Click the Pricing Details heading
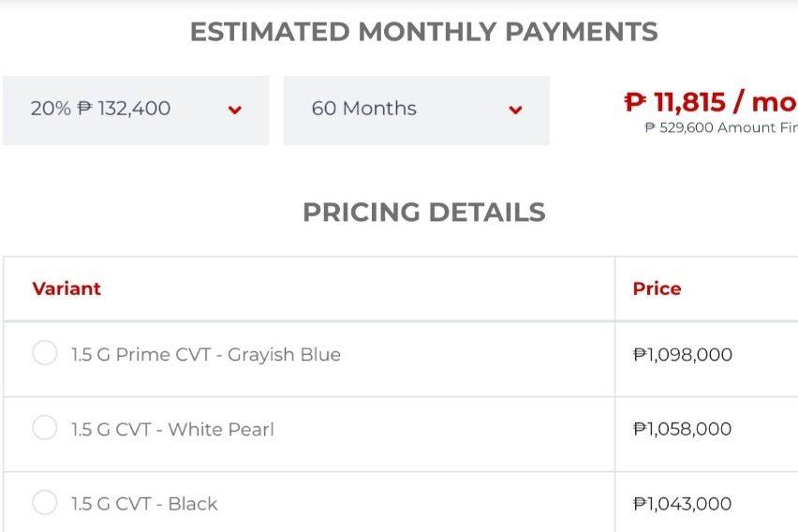798x532 pixels. pyautogui.click(x=424, y=212)
